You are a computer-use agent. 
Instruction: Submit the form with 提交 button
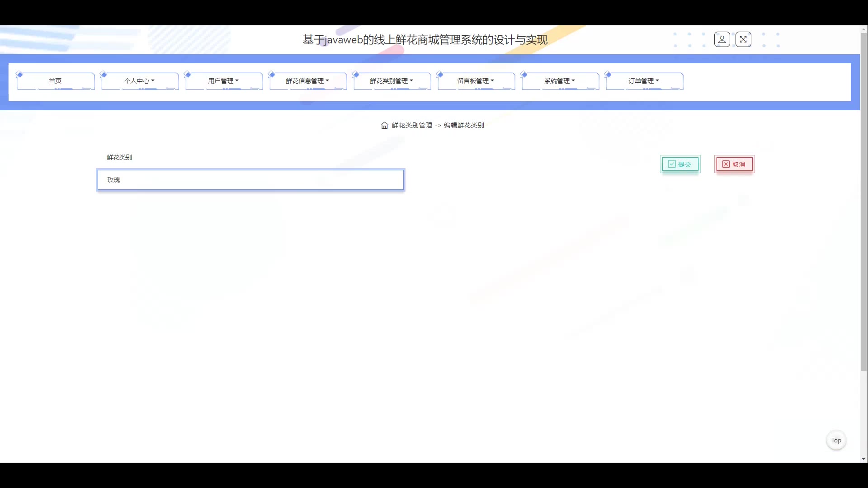pos(680,164)
